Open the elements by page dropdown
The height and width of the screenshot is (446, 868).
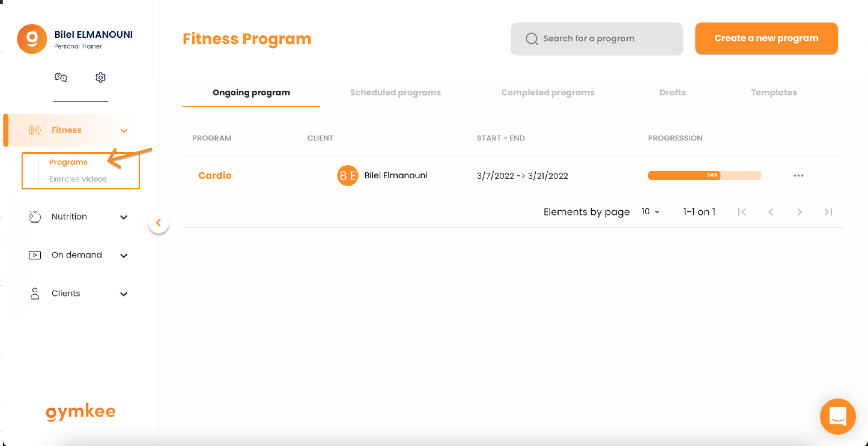[x=651, y=212]
